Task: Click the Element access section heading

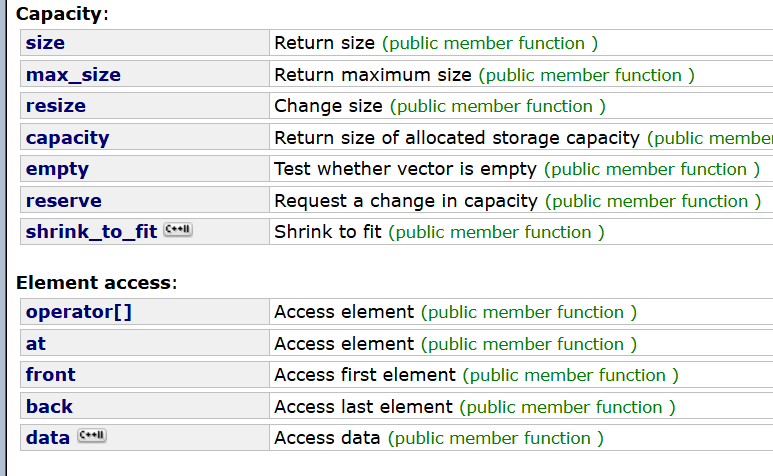Action: (x=94, y=283)
